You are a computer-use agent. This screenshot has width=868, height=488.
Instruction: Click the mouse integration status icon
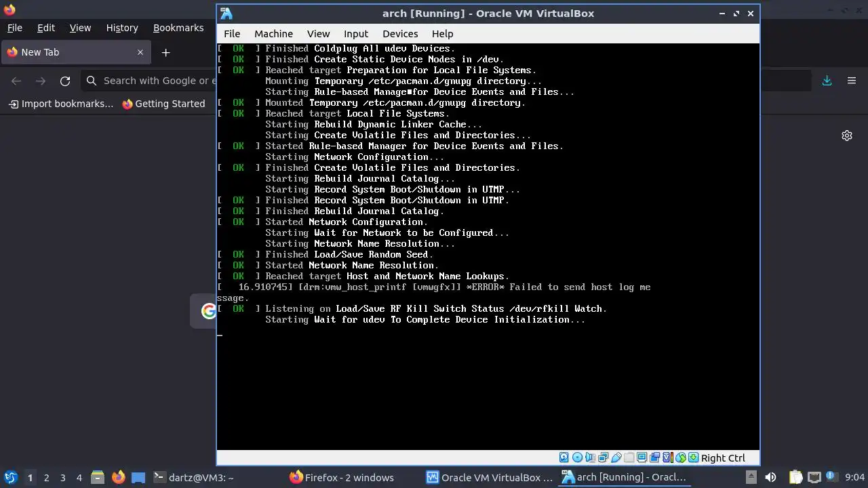(x=681, y=458)
